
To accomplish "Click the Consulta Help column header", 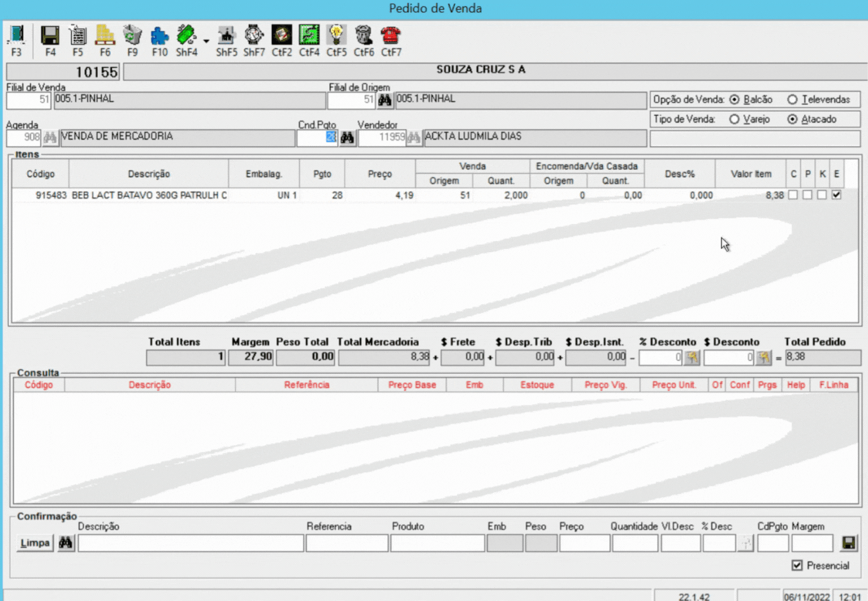I will [796, 385].
